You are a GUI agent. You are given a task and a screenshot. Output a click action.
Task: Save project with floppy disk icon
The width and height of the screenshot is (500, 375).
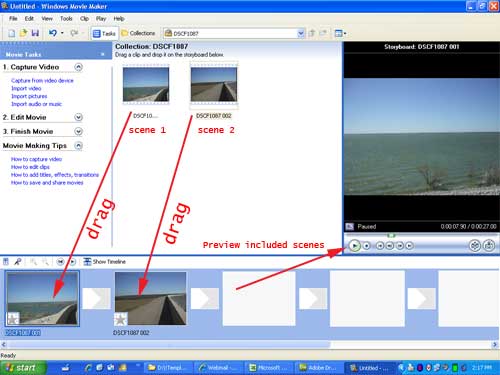(x=35, y=33)
